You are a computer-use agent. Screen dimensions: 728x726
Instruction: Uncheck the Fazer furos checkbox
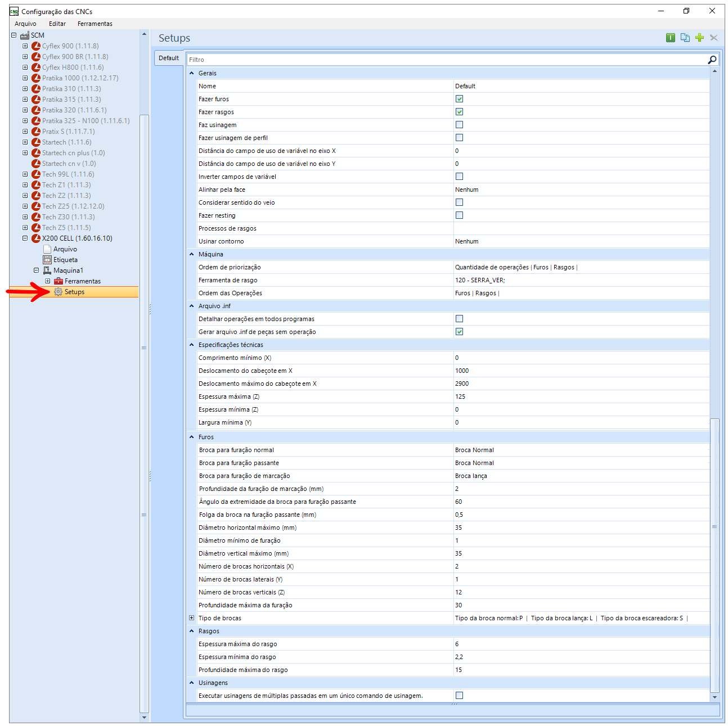(x=459, y=99)
